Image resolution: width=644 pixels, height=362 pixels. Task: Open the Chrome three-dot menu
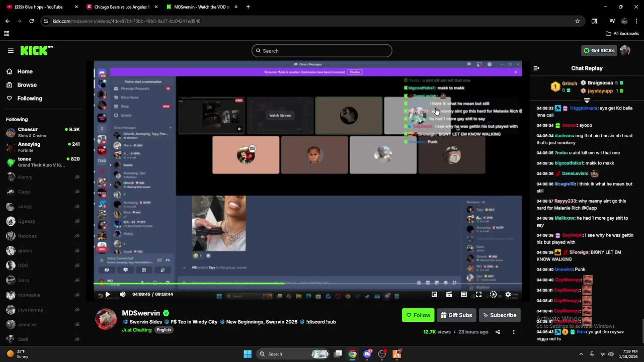click(x=635, y=21)
